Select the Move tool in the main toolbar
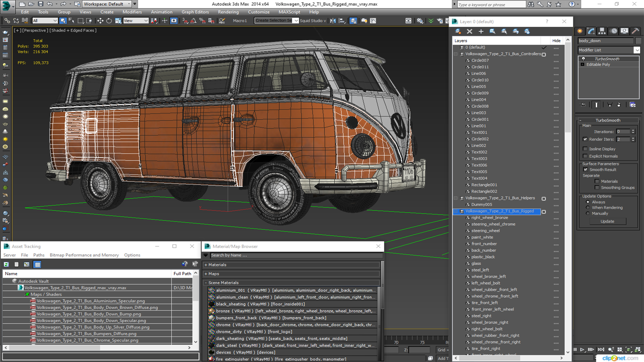 100,21
